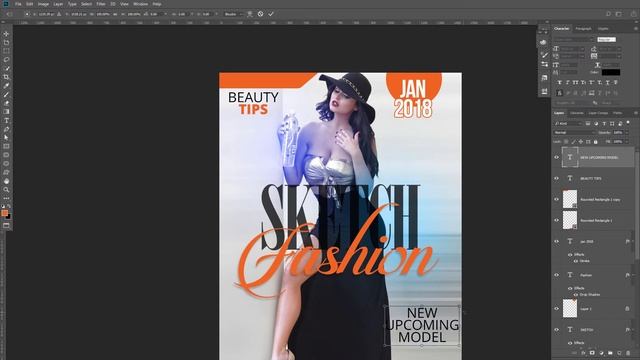Image resolution: width=640 pixels, height=360 pixels.
Task: Open the layer blend mode Normal dropdown
Action: click(x=574, y=133)
